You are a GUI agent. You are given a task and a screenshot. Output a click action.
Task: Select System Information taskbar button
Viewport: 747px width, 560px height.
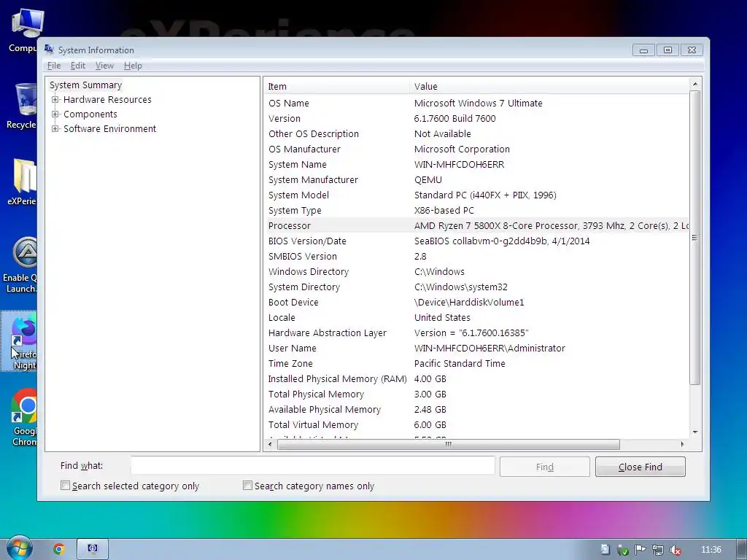point(93,549)
